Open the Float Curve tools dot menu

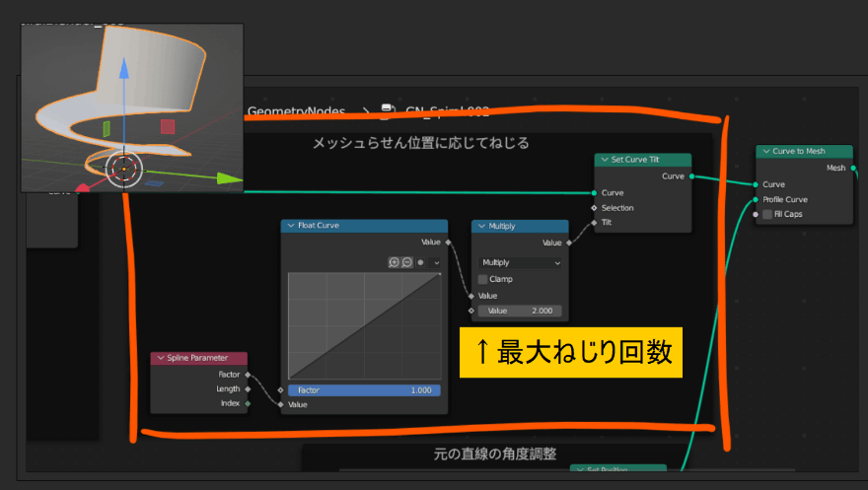pos(421,262)
